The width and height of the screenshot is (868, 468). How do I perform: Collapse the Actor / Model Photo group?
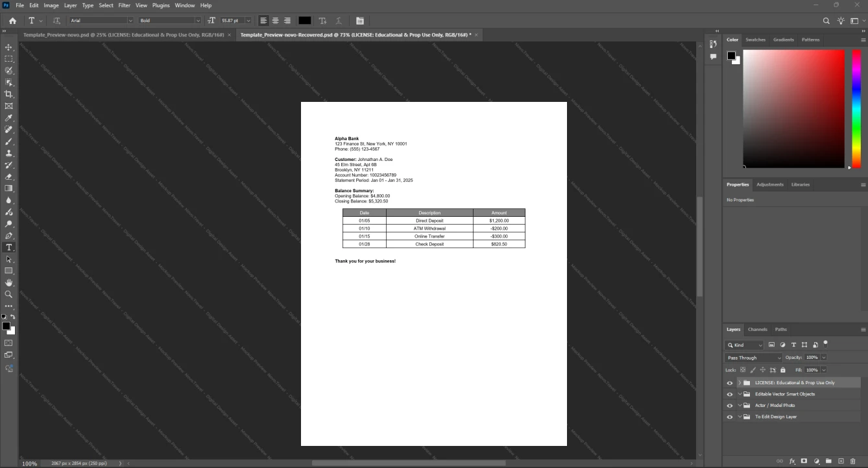(x=740, y=406)
